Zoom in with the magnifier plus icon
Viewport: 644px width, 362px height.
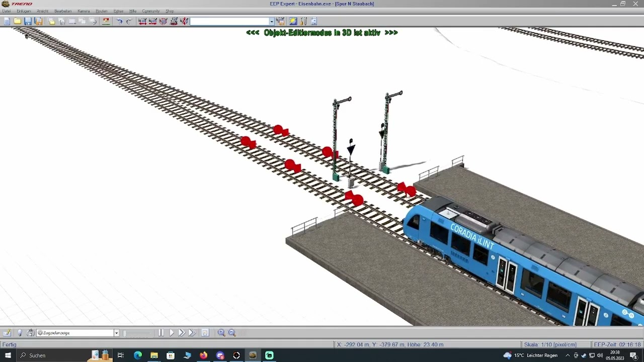[221, 333]
